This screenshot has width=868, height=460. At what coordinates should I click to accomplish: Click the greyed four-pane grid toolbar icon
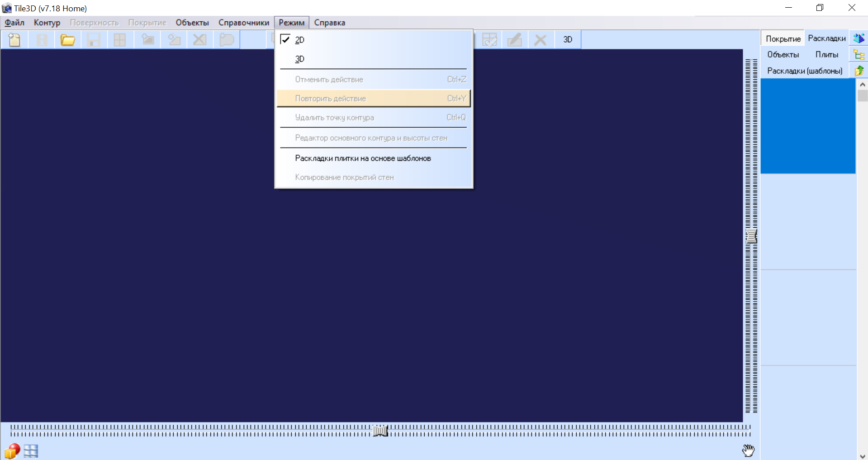click(120, 40)
